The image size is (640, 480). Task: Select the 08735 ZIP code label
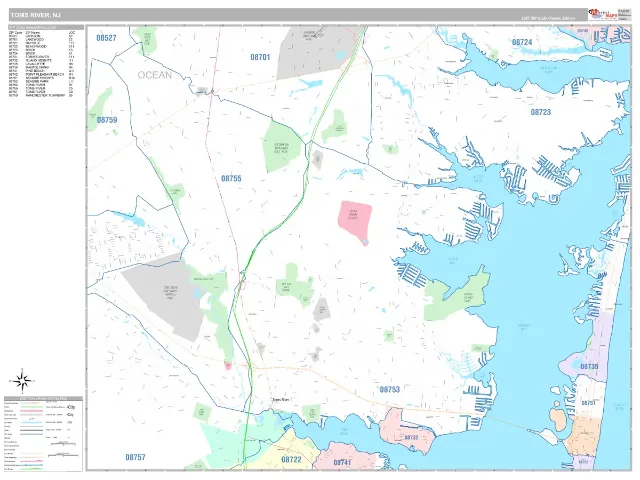click(589, 367)
